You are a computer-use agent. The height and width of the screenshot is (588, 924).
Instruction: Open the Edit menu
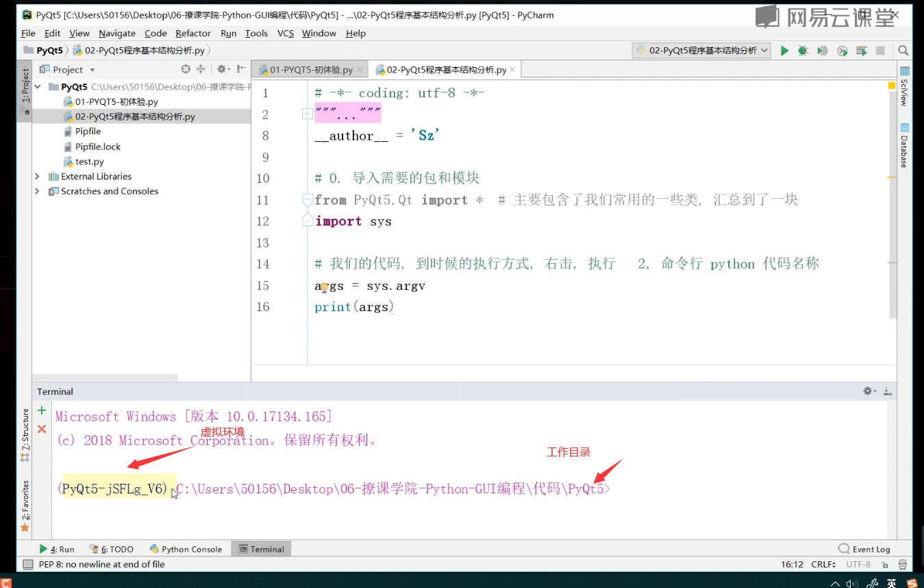[52, 33]
